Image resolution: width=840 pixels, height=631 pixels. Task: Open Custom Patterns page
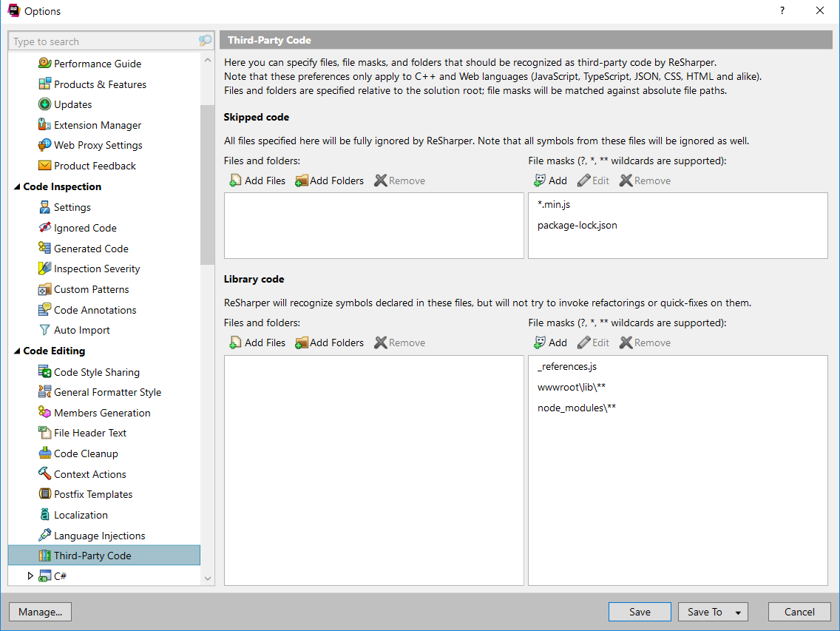coord(84,289)
